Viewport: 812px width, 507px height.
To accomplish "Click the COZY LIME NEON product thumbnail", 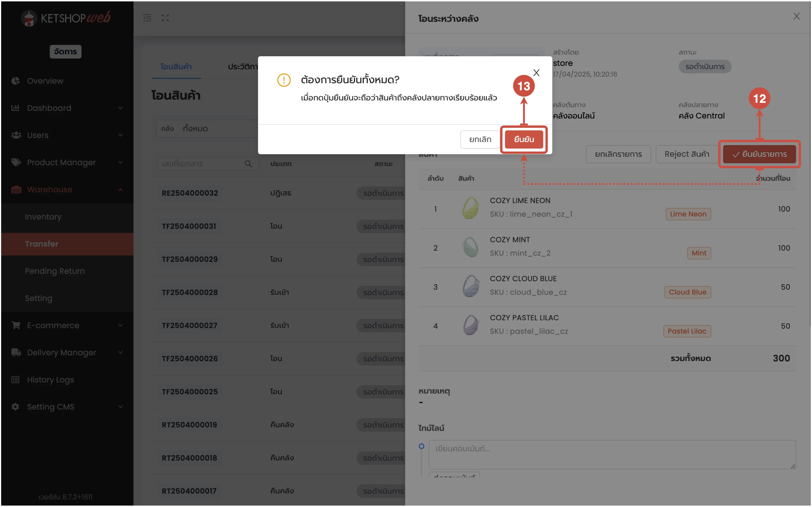I will tap(470, 208).
